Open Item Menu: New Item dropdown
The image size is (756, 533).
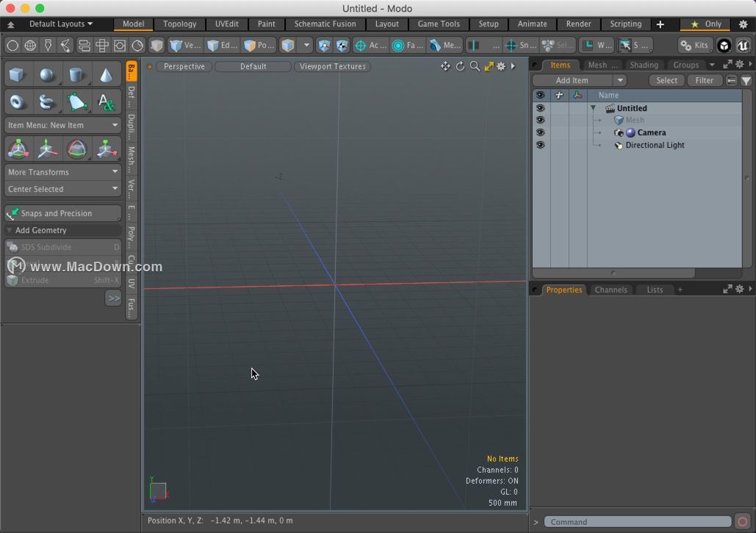(62, 125)
